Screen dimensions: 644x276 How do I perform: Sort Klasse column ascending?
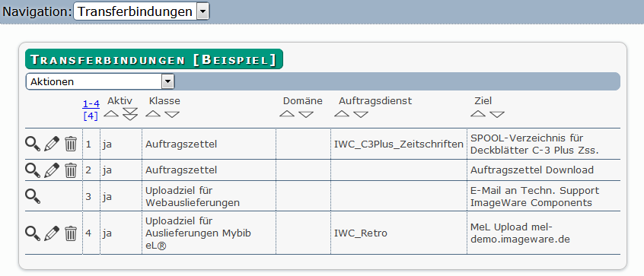click(153, 114)
